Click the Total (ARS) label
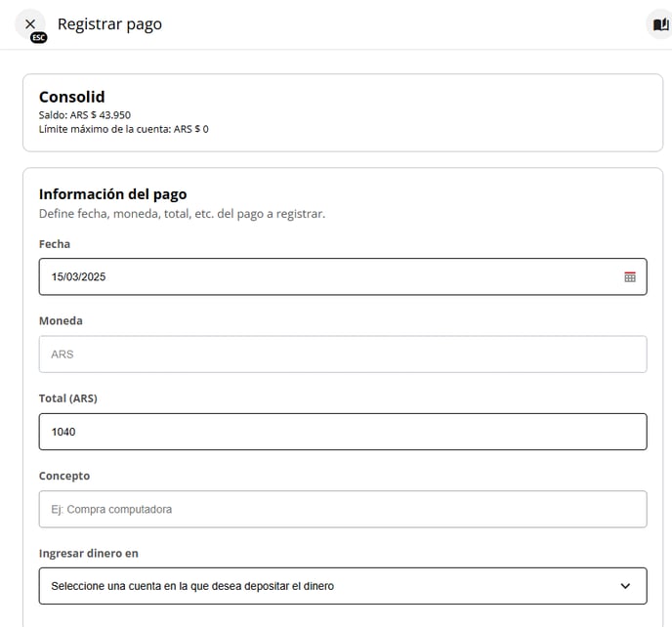Screen dimensions: 672x627 67,398
